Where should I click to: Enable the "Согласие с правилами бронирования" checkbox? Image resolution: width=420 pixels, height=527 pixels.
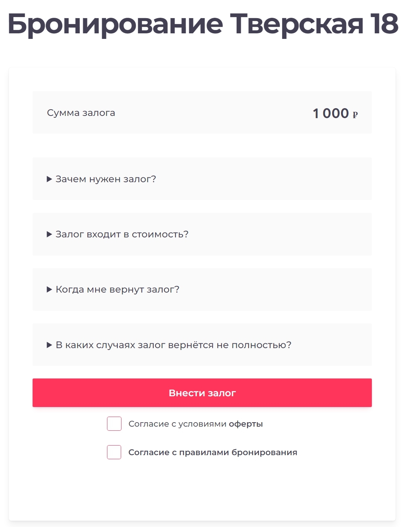point(114,452)
